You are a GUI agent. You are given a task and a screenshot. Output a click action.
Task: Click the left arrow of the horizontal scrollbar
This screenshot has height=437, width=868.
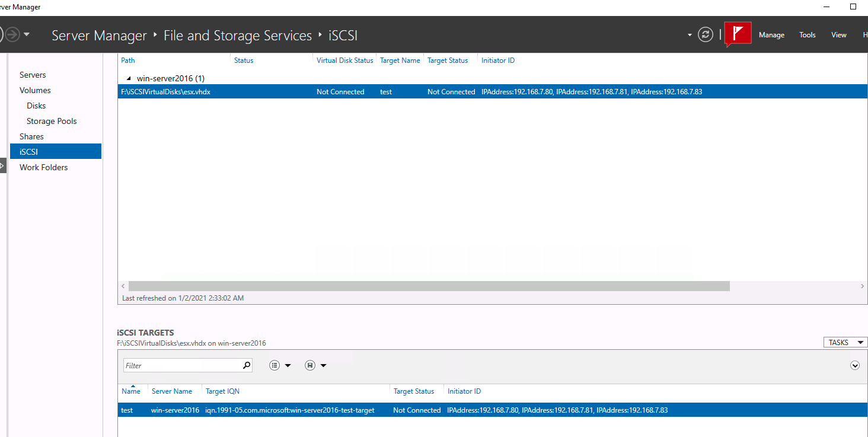point(123,286)
